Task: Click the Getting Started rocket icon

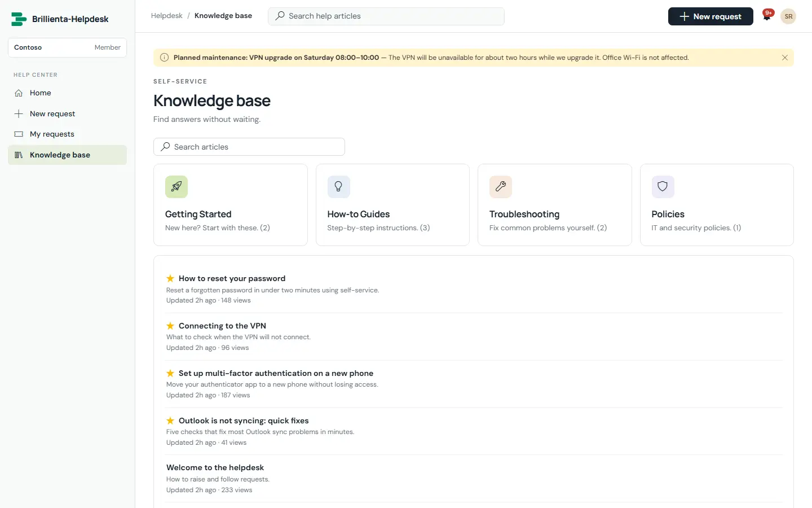Action: click(176, 187)
